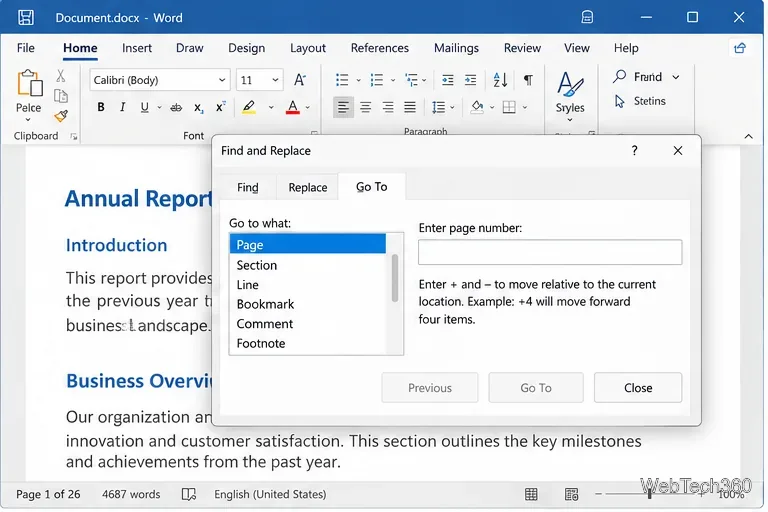Click the decrease indent icon
Image resolution: width=768 pixels, height=512 pixels.
[x=447, y=80]
